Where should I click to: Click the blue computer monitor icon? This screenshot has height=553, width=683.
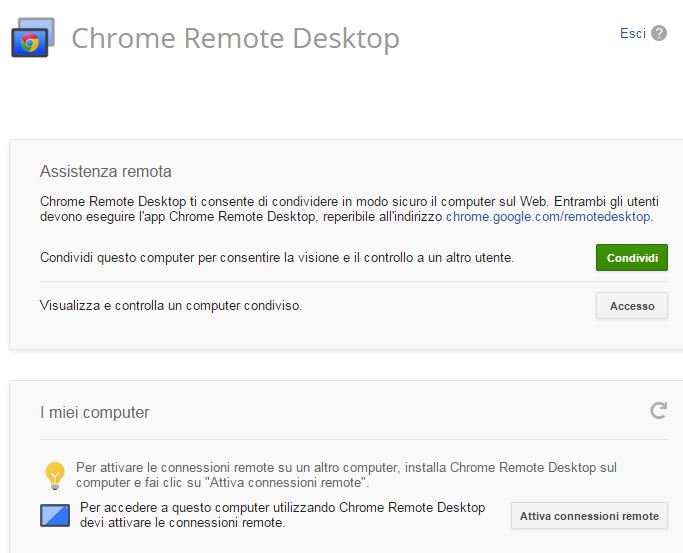tap(55, 516)
